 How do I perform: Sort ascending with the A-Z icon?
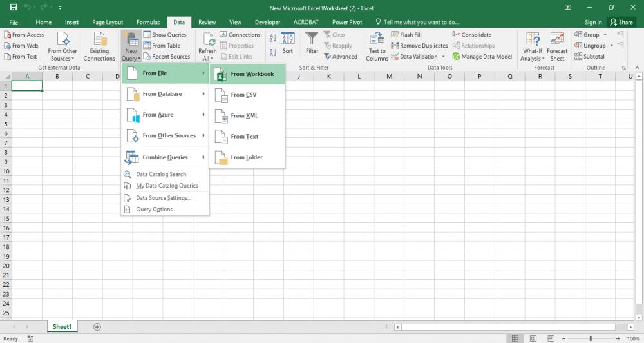(272, 38)
